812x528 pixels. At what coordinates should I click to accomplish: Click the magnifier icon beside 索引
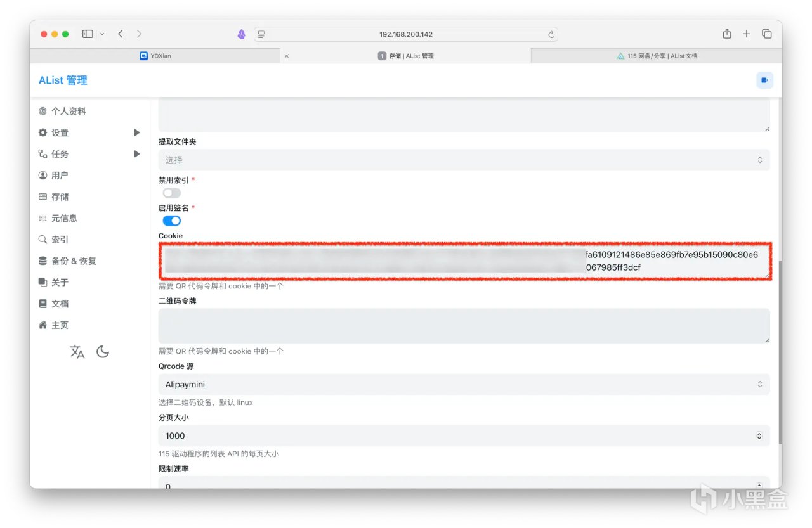pos(43,240)
